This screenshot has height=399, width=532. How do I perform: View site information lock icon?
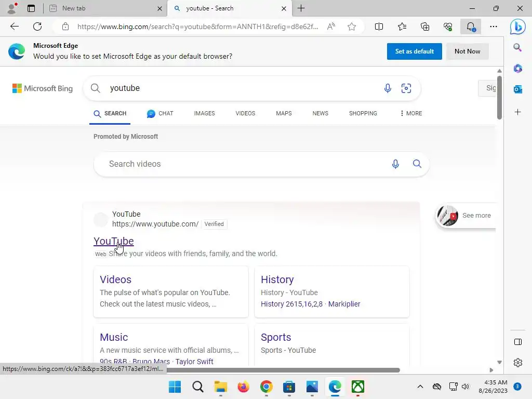click(65, 26)
